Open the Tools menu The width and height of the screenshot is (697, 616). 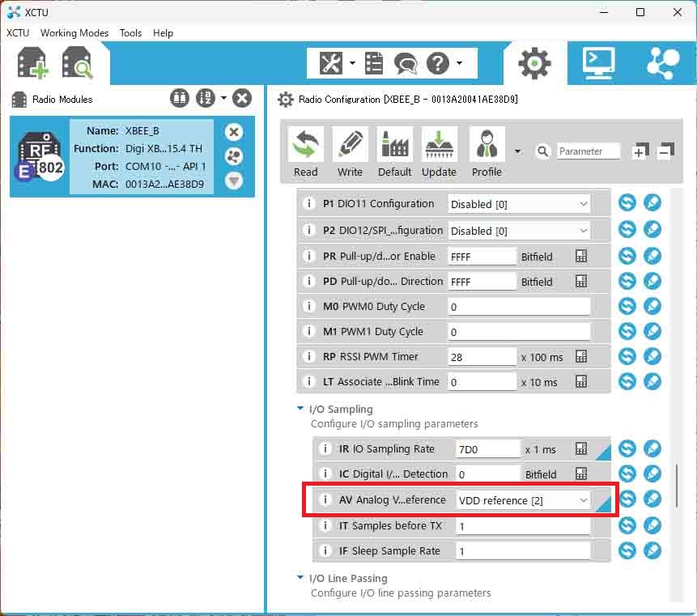tap(130, 33)
